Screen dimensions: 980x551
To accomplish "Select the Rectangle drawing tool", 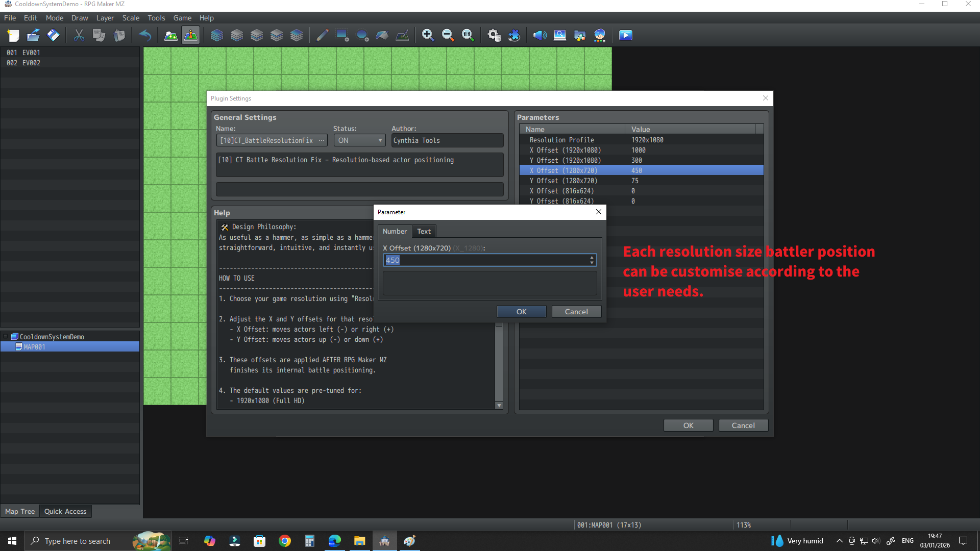I will pyautogui.click(x=342, y=35).
